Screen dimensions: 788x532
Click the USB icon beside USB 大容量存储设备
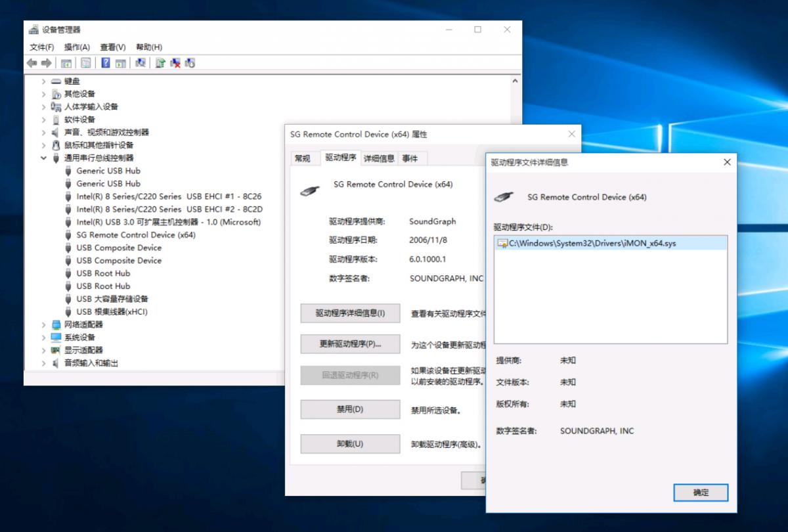(68, 299)
